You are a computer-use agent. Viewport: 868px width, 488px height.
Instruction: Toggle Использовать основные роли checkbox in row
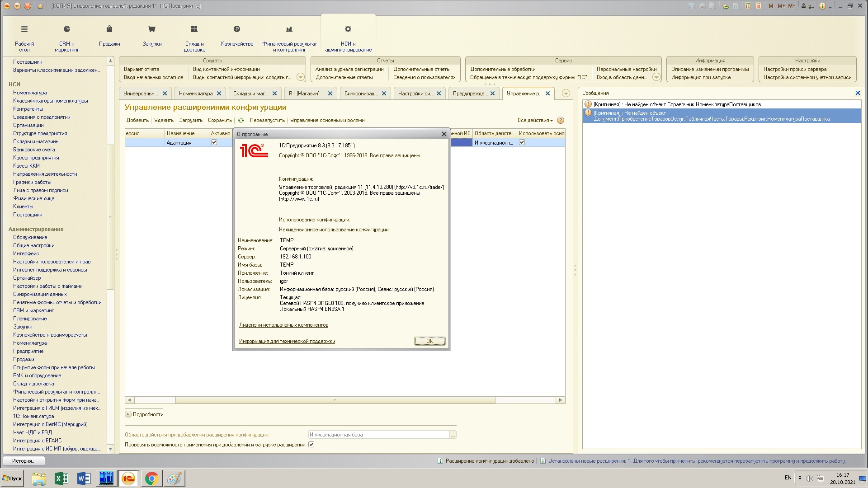pos(522,142)
